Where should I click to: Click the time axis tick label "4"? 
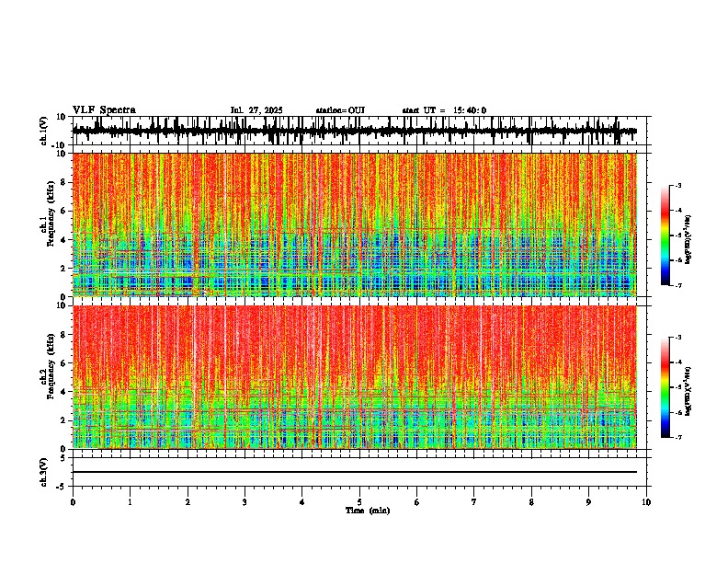pyautogui.click(x=302, y=502)
